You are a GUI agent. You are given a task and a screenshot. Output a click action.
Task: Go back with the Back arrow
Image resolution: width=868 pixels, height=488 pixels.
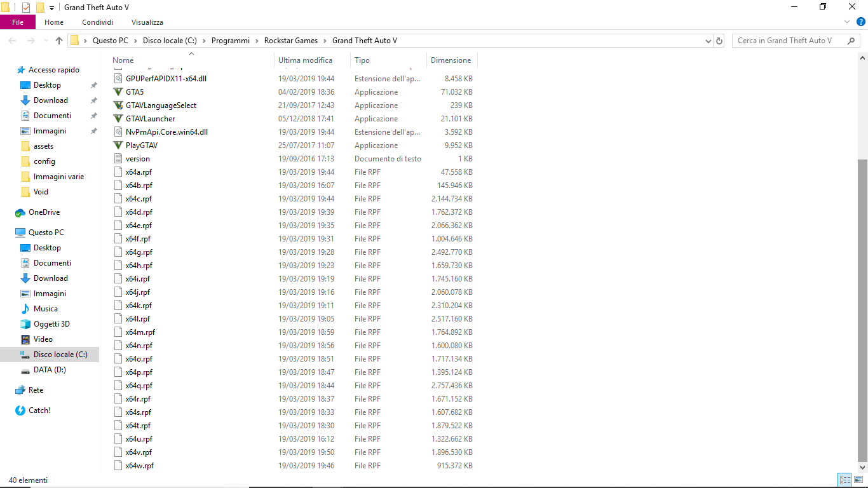[12, 41]
